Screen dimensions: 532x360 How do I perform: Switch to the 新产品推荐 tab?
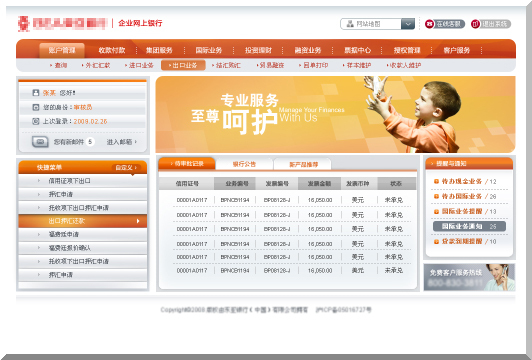[x=303, y=165]
